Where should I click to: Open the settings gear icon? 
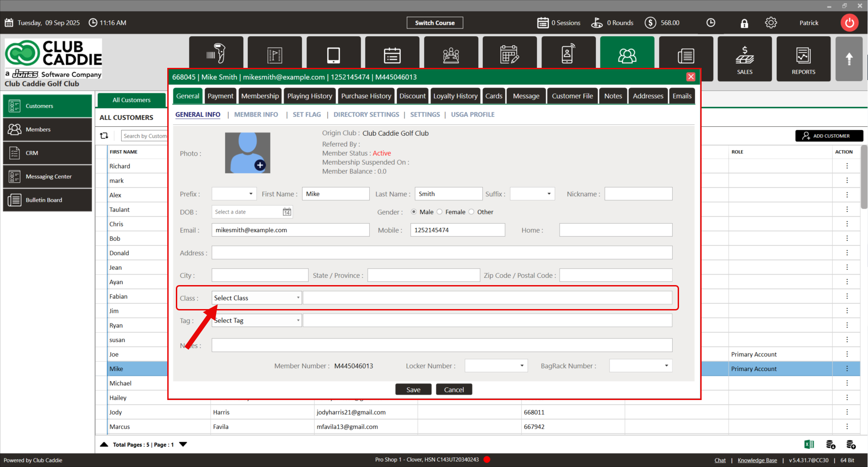click(x=771, y=23)
